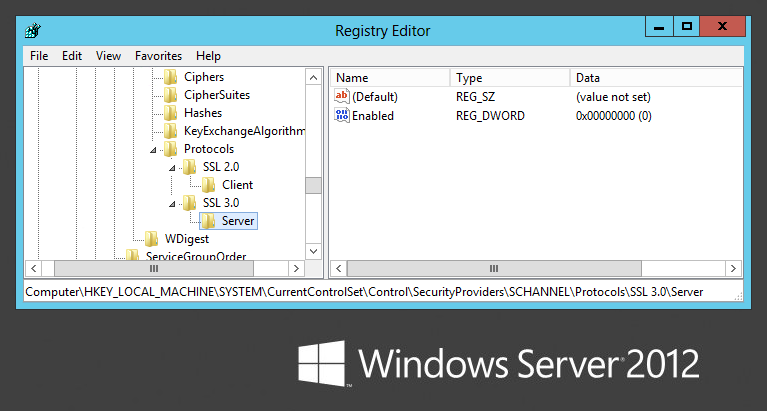The image size is (767, 411).
Task: Select the CipherSuites key
Action: click(217, 95)
